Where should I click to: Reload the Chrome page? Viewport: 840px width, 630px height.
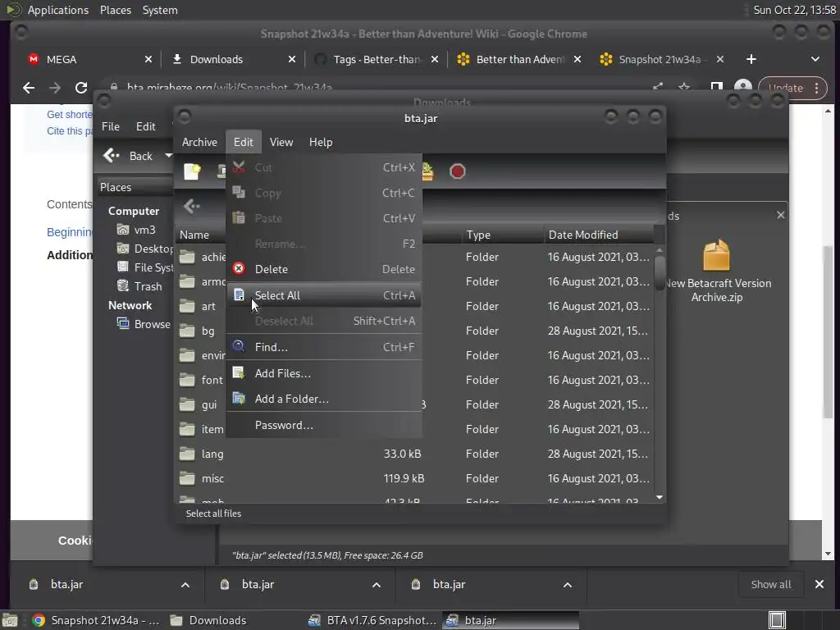click(x=81, y=87)
